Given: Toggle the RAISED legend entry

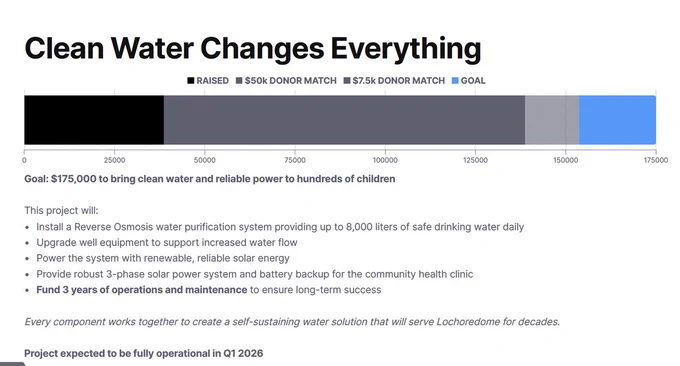Looking at the screenshot, I should (x=208, y=81).
